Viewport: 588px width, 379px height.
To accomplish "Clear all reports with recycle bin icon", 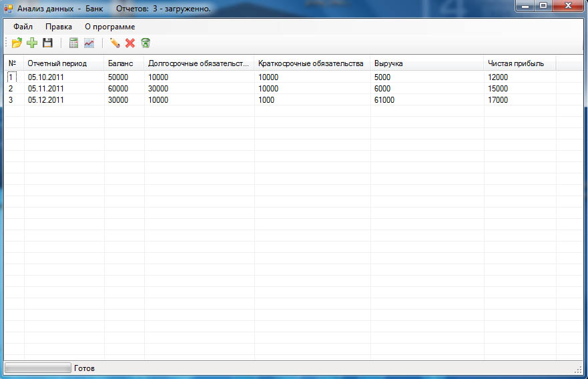I will coord(145,43).
